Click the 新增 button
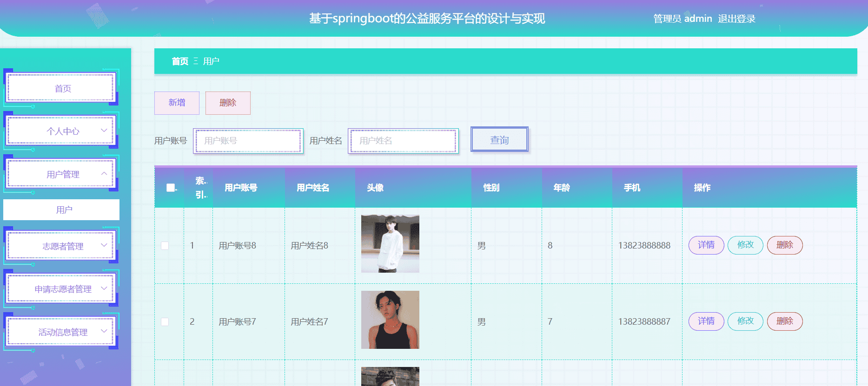This screenshot has width=868, height=386. [177, 103]
